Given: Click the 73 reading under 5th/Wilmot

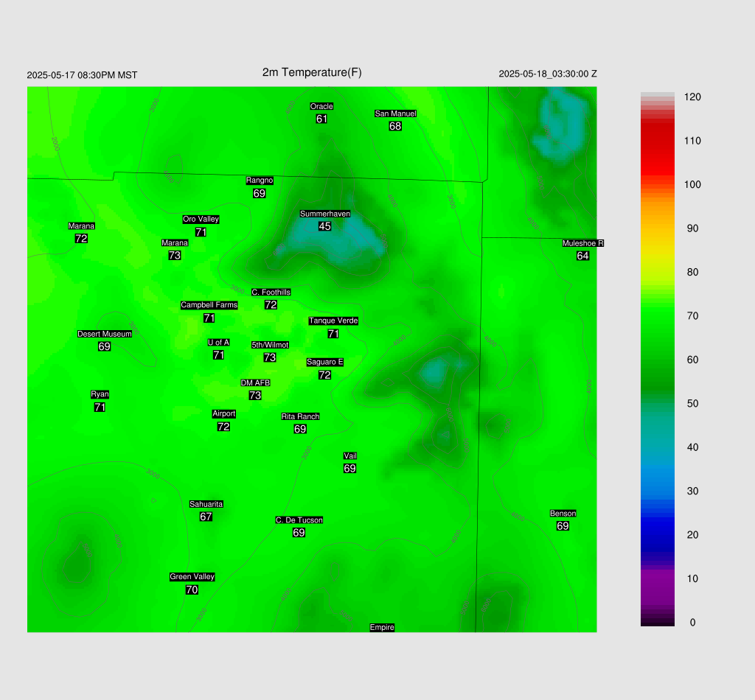Looking at the screenshot, I should (270, 357).
